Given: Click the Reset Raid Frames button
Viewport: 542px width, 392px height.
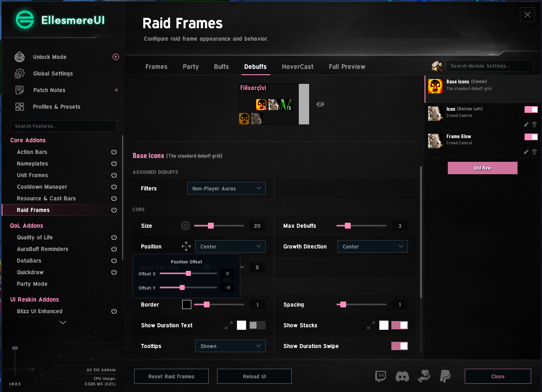Looking at the screenshot, I should tap(171, 376).
